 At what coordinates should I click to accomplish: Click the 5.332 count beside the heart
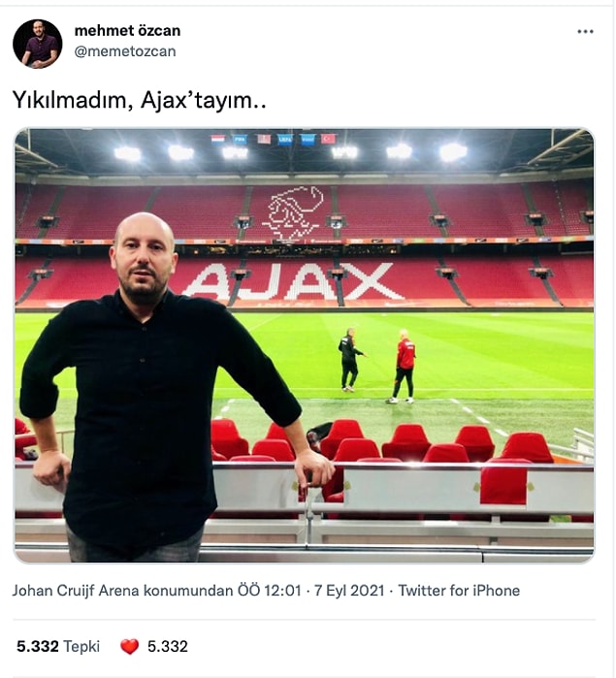[168, 646]
